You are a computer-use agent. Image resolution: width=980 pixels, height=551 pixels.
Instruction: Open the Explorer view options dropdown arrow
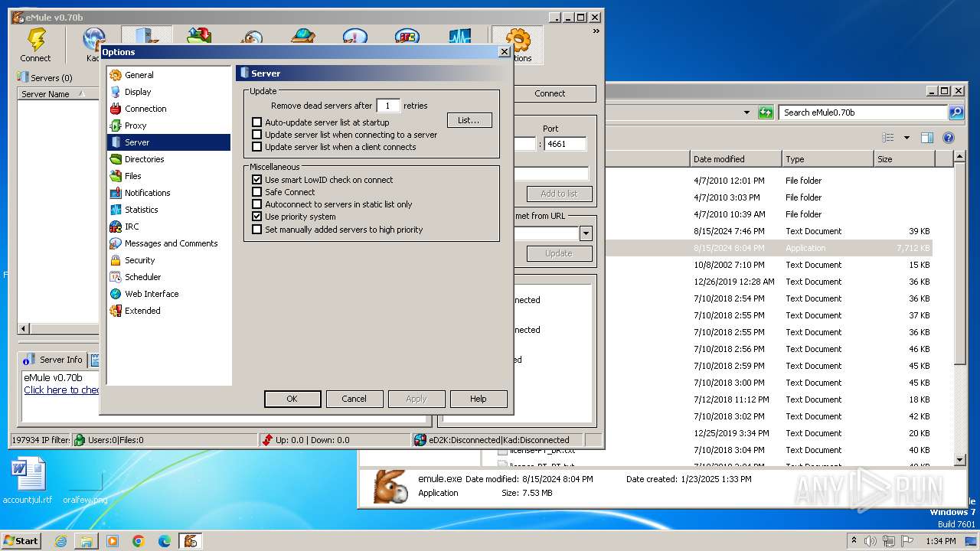[906, 138]
